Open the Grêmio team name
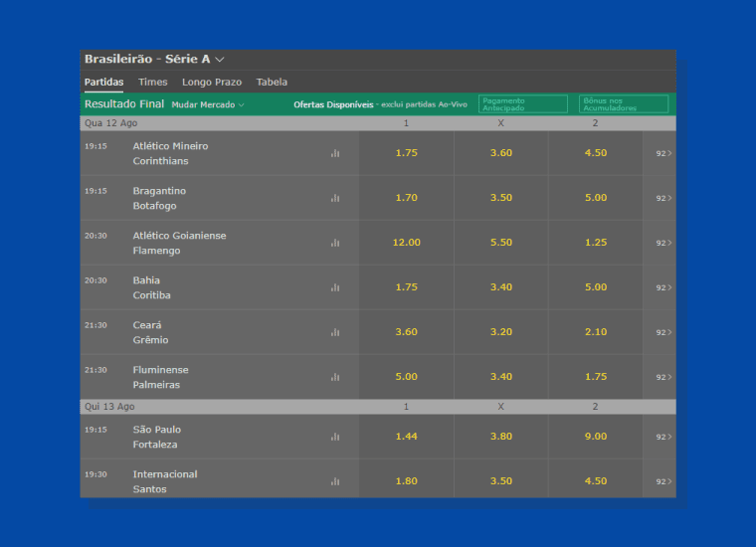 pyautogui.click(x=150, y=340)
